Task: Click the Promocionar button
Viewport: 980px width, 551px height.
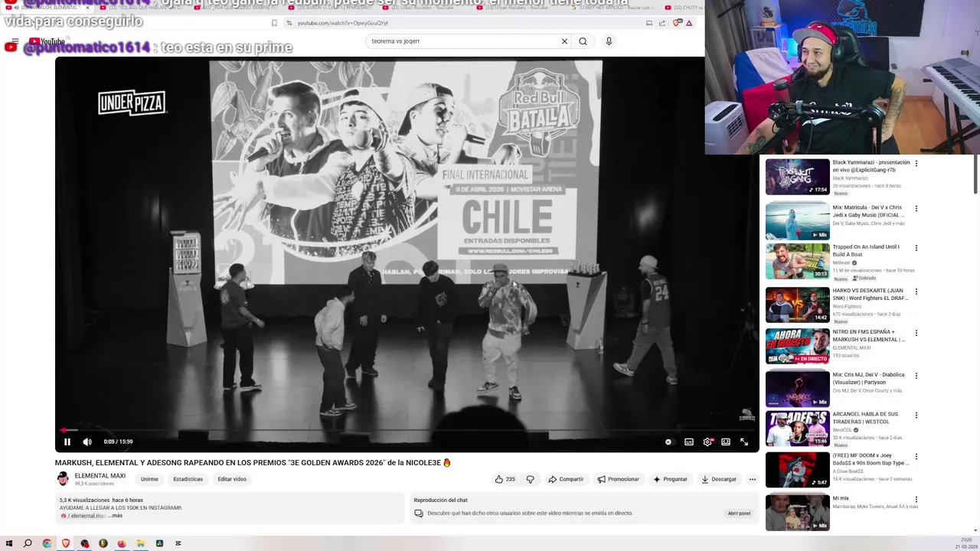Action: [618, 479]
